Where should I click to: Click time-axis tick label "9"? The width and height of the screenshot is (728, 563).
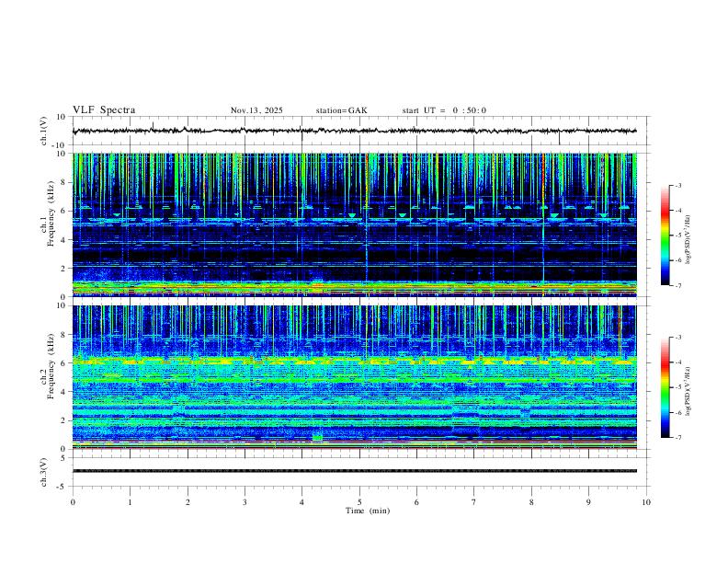(x=588, y=502)
